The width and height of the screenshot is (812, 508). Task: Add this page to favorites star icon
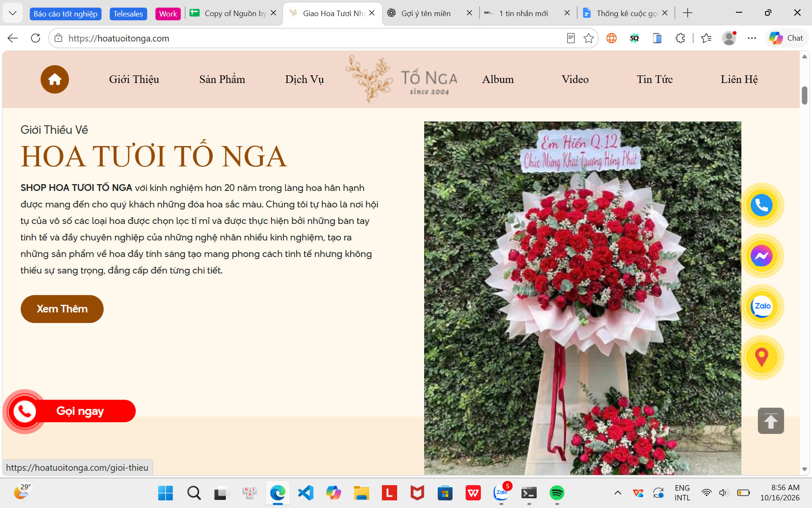tap(588, 39)
